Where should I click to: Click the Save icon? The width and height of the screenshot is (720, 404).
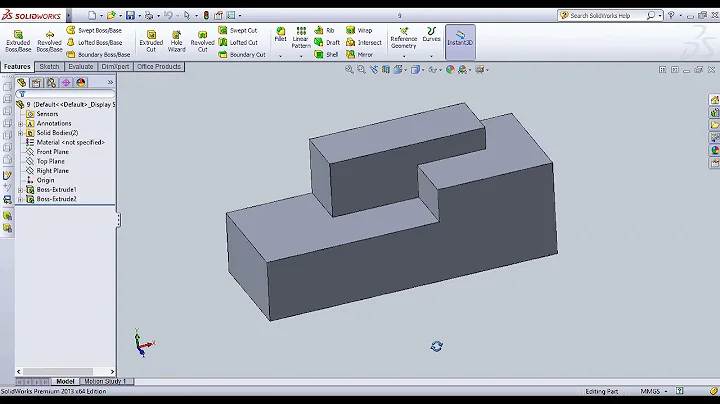(x=130, y=16)
